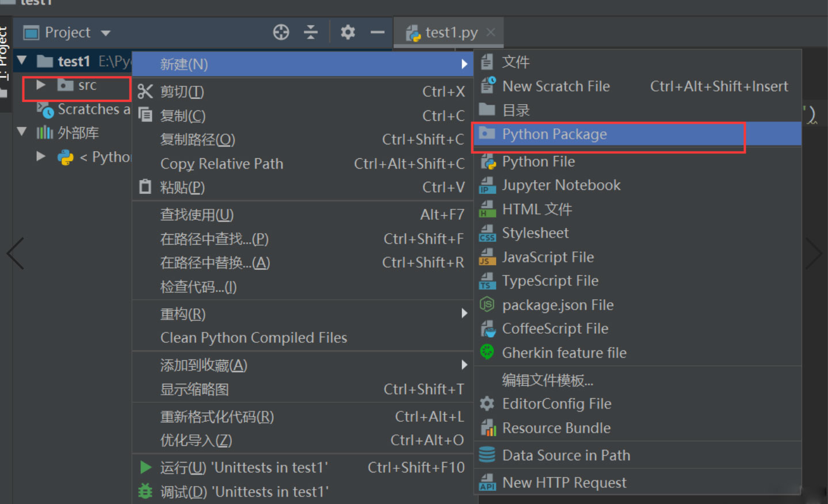Expand the src folder arrow
The height and width of the screenshot is (504, 828).
[x=40, y=85]
